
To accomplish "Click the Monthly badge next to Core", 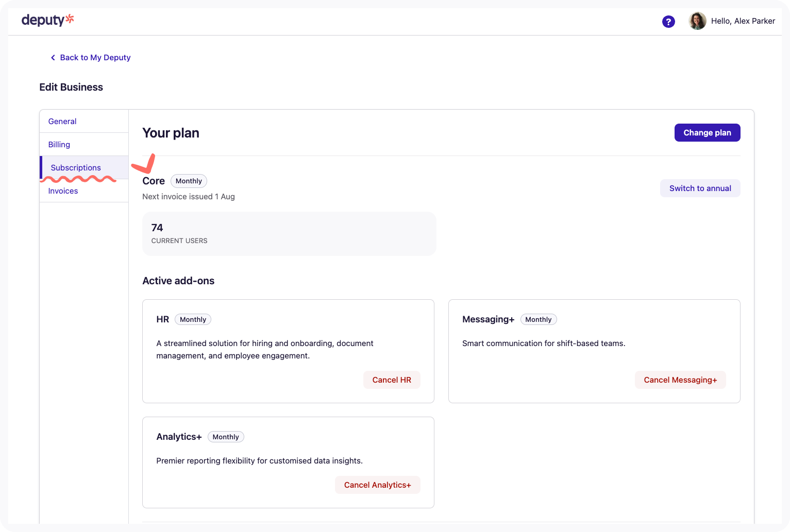I will tap(189, 181).
